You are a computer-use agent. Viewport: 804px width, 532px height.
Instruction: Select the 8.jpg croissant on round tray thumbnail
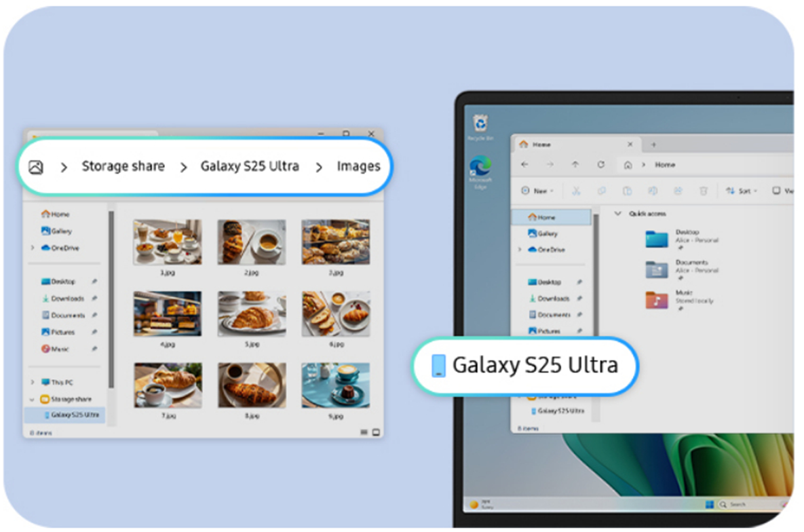coord(252,385)
